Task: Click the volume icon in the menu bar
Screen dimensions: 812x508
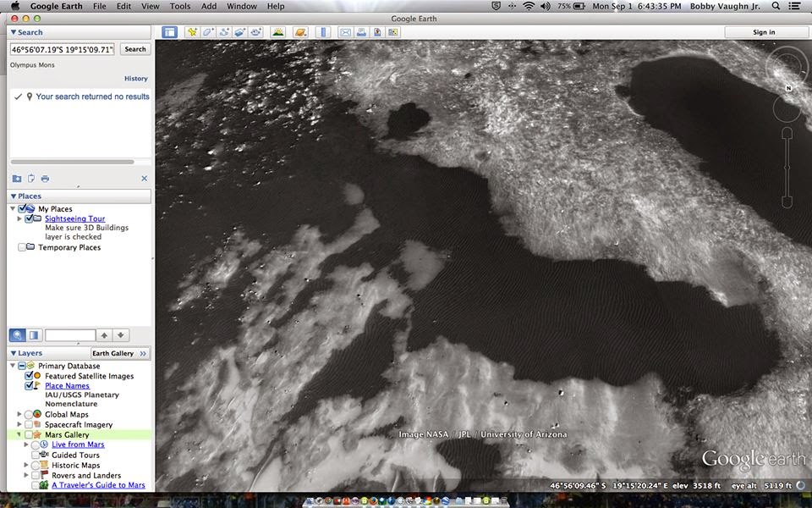Action: coord(546,6)
